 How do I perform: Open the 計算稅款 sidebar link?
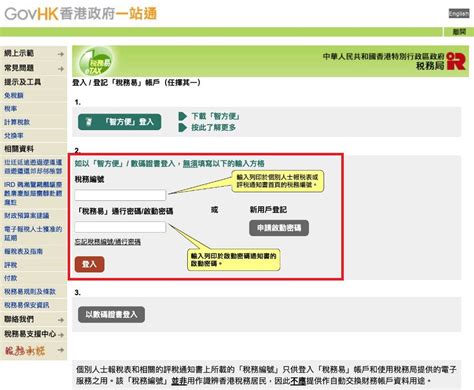(x=17, y=122)
